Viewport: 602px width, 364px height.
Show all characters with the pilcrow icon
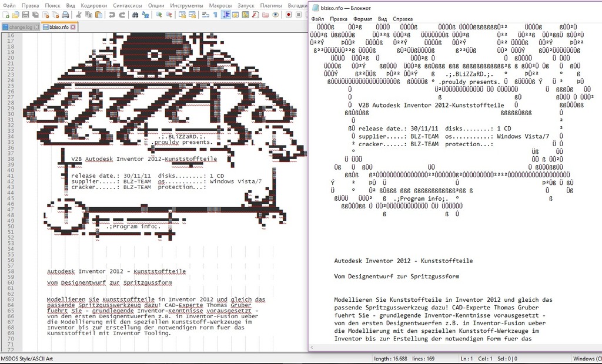[x=215, y=15]
